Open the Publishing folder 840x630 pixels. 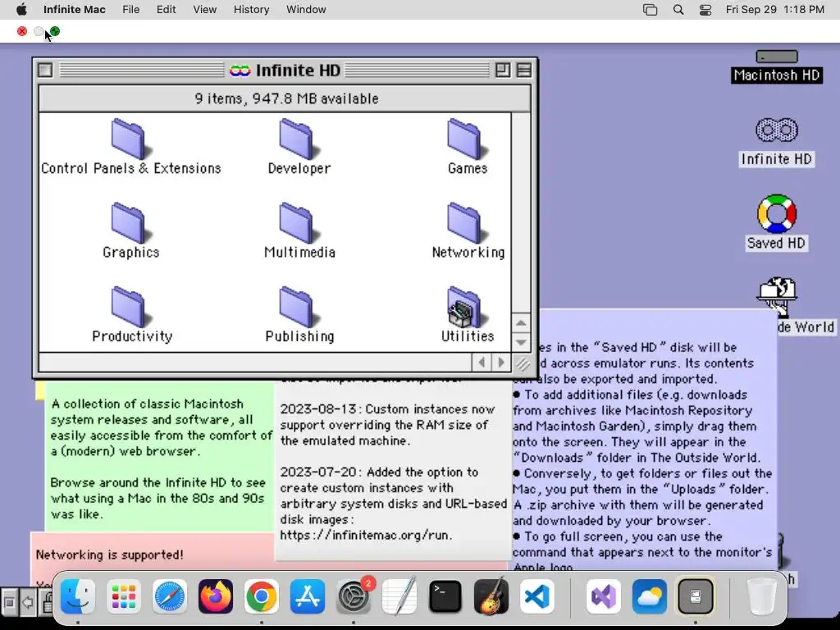click(299, 315)
